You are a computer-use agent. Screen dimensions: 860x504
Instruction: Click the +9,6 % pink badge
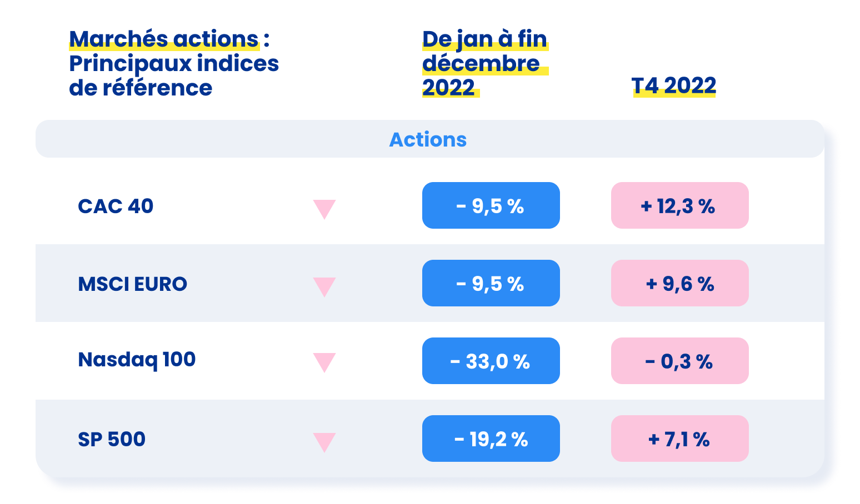[x=679, y=284]
